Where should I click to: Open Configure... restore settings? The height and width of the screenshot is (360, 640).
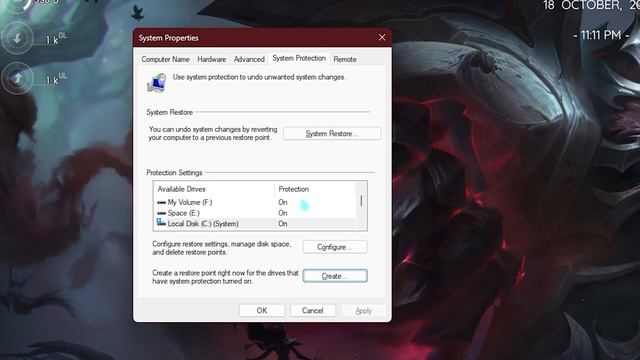click(335, 247)
